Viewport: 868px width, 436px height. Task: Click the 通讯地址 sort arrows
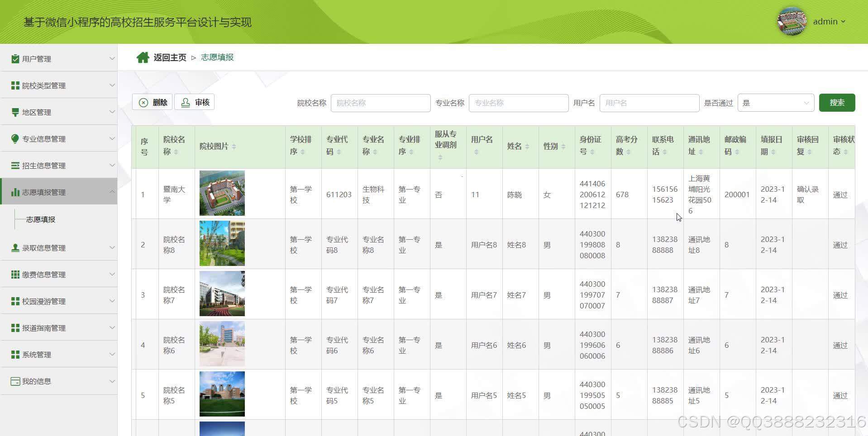pyautogui.click(x=701, y=152)
